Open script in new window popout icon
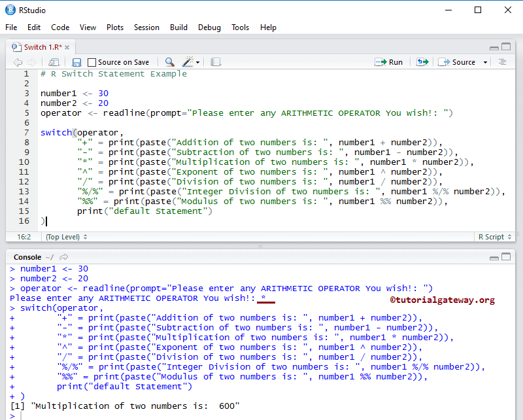The width and height of the screenshot is (523, 420). click(x=52, y=61)
